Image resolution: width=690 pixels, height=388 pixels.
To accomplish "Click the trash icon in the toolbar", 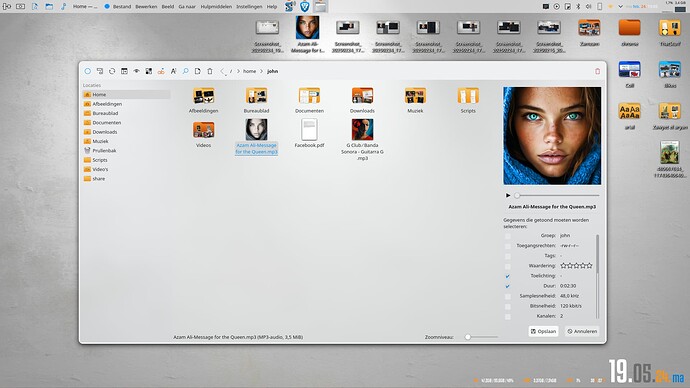I will pyautogui.click(x=210, y=71).
